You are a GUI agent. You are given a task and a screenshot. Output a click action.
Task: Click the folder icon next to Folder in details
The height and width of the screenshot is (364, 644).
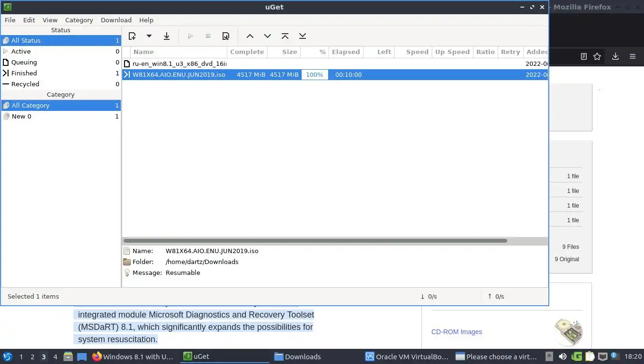point(127,262)
